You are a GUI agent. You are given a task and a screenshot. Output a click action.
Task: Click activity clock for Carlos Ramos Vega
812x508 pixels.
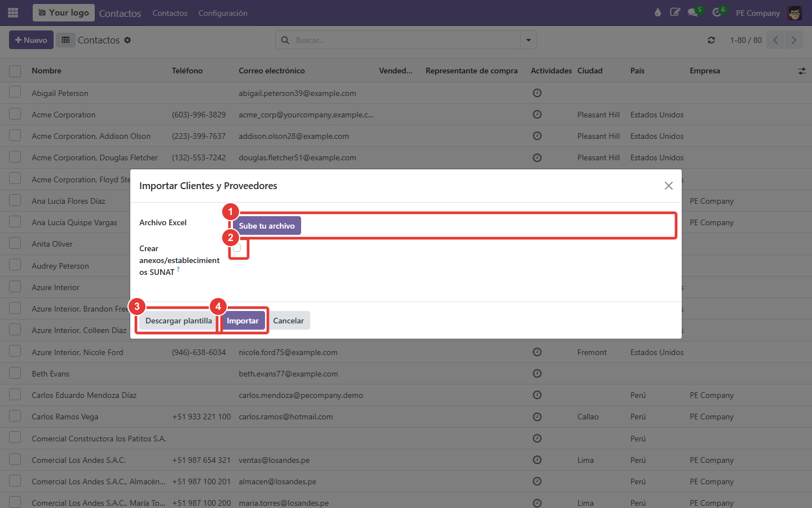537,417
